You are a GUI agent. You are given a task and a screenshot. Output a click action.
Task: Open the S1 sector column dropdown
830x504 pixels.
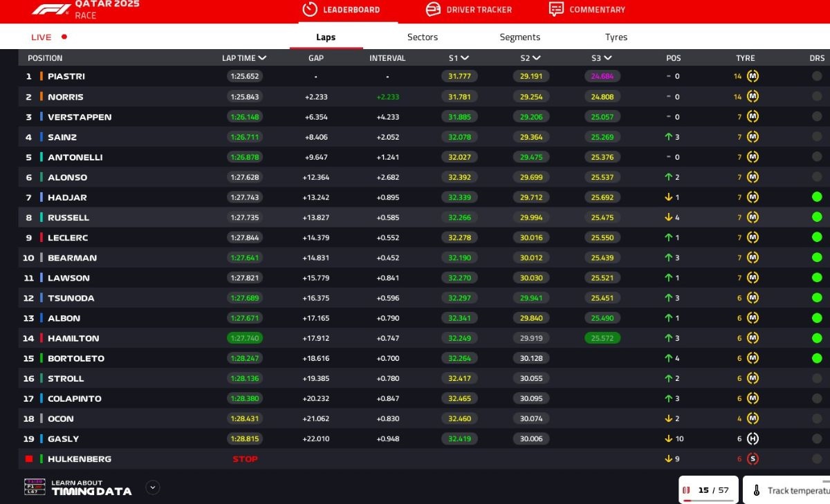465,58
